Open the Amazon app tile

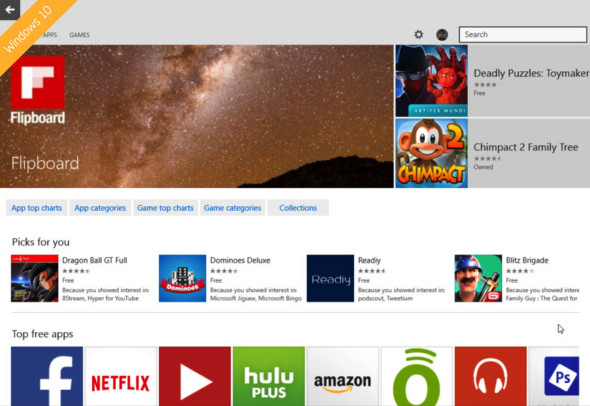pyautogui.click(x=342, y=376)
